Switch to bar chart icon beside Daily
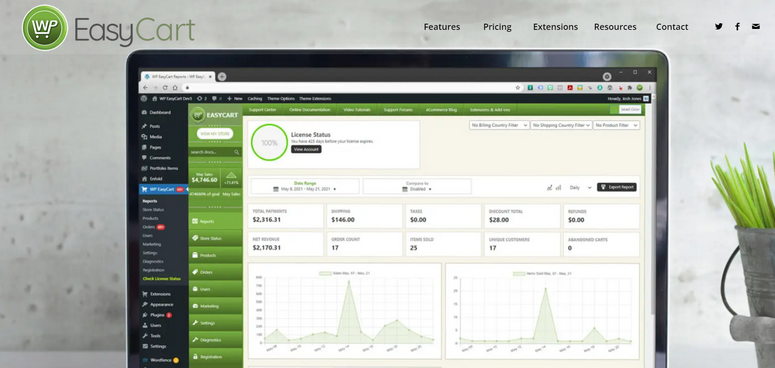 click(559, 188)
